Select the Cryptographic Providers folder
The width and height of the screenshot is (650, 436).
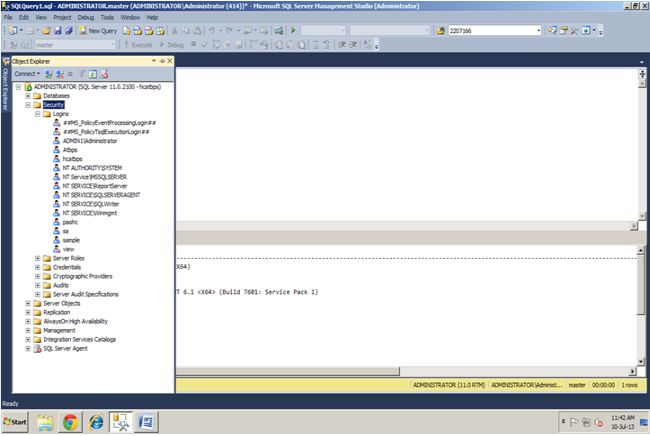coord(82,276)
